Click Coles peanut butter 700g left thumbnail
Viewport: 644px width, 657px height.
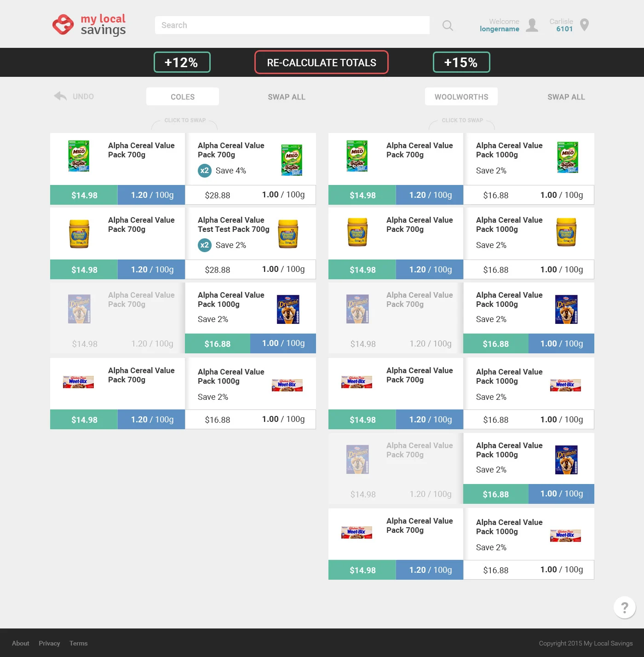pyautogui.click(x=79, y=233)
